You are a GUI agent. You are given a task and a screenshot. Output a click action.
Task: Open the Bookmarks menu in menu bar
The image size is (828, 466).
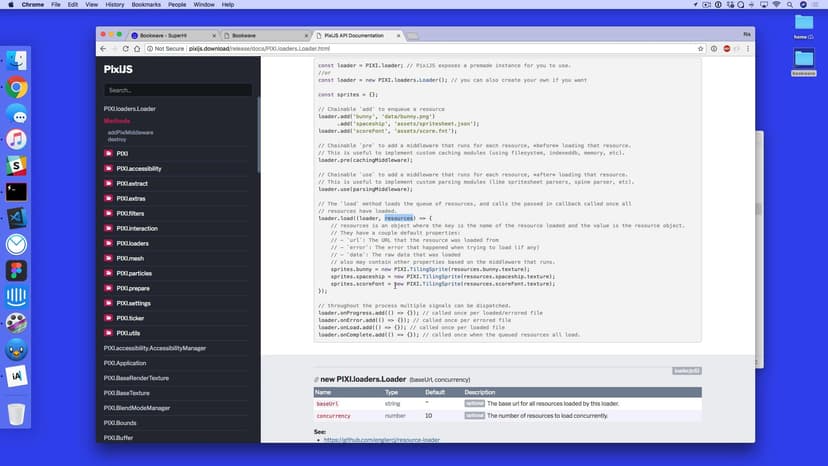[x=146, y=4]
